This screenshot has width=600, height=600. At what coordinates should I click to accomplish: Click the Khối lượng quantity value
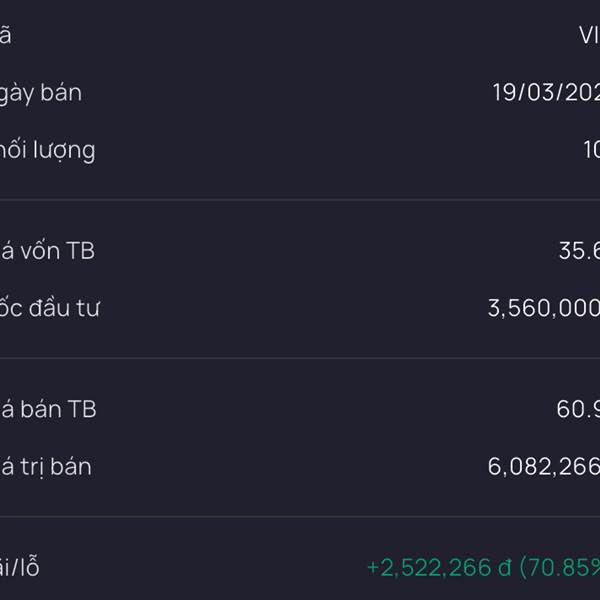[591, 151]
